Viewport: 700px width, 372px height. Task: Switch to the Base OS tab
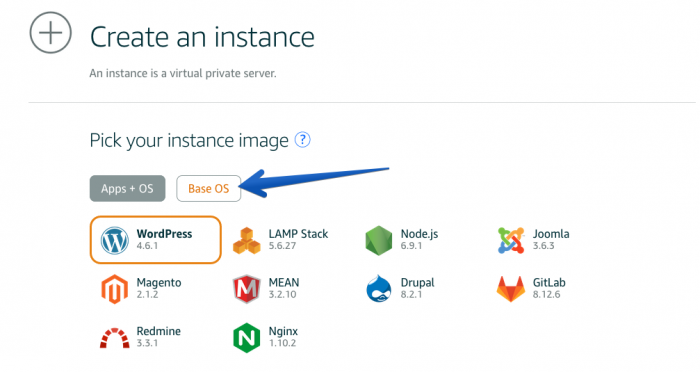pyautogui.click(x=208, y=188)
